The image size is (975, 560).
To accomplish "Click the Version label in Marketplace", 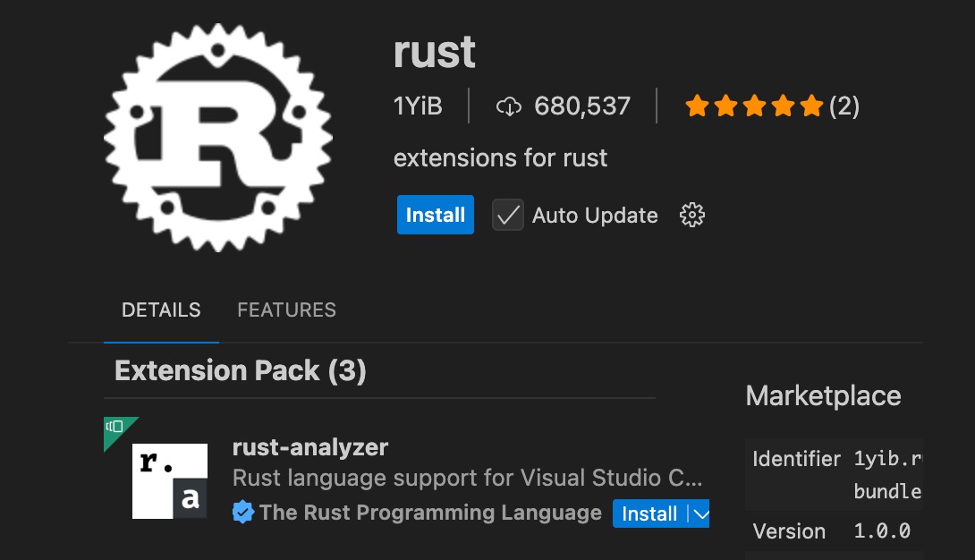I will (x=789, y=531).
